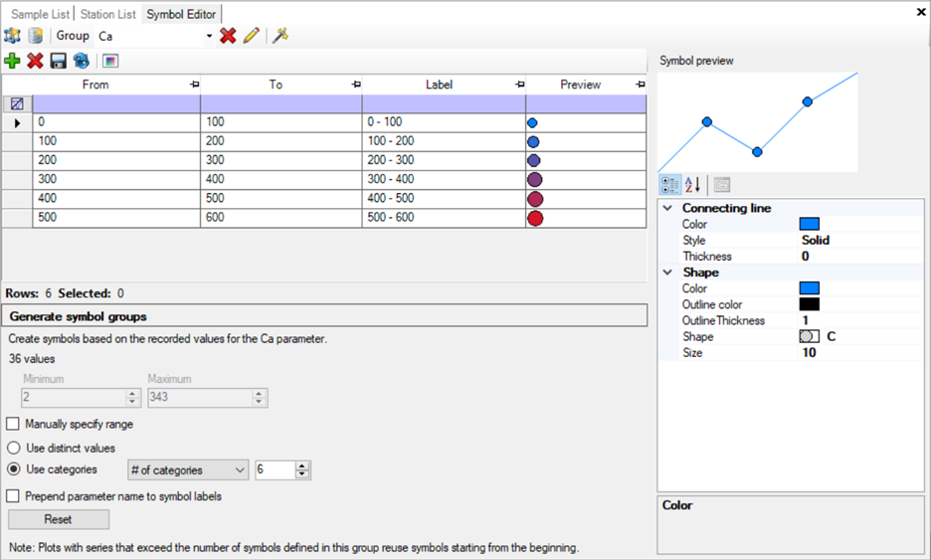
Task: Click the OutlineThickness value 1
Action: pyautogui.click(x=805, y=320)
